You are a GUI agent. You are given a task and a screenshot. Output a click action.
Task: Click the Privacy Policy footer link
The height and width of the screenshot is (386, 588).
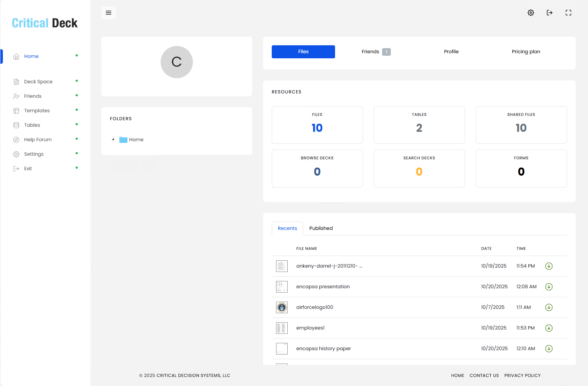click(522, 375)
